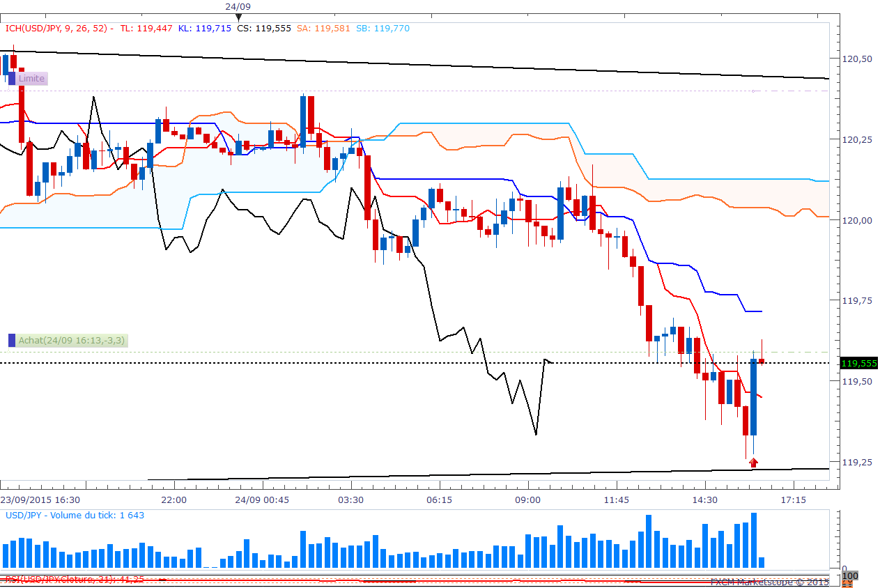Click the 23/09/2015 16:30 time label

tap(40, 500)
